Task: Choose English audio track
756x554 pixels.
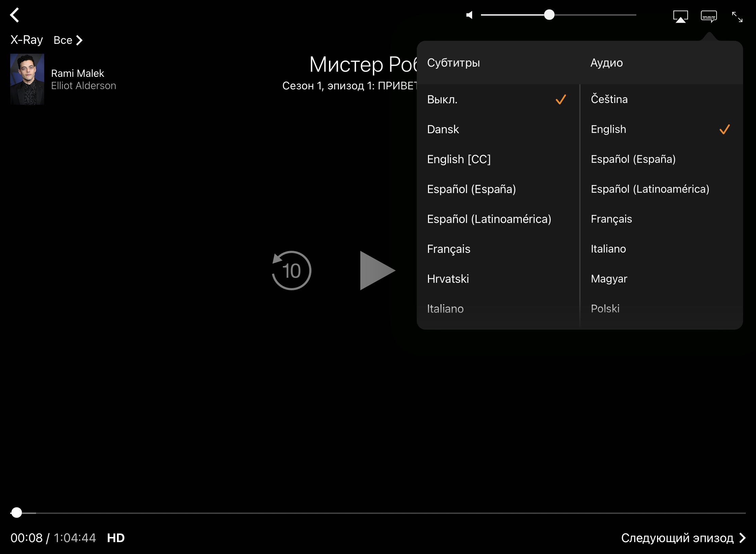Action: 608,129
